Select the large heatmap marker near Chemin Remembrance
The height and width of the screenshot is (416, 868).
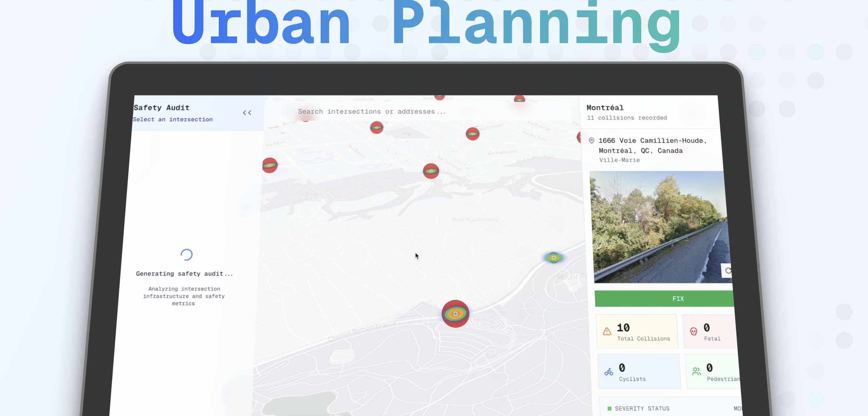(x=455, y=314)
